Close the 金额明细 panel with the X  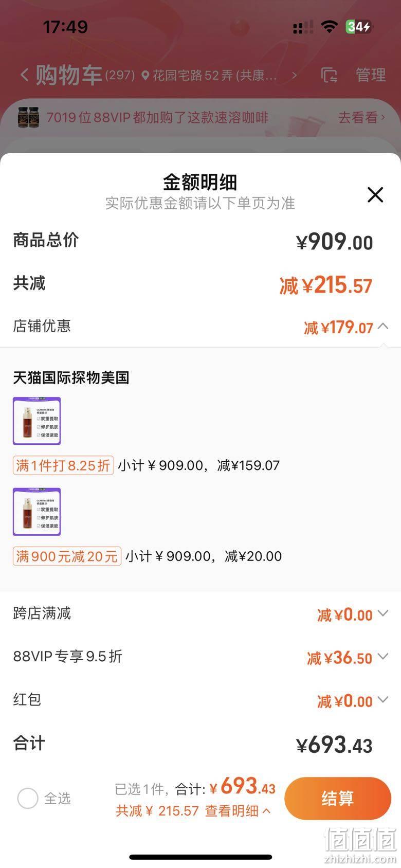[375, 195]
